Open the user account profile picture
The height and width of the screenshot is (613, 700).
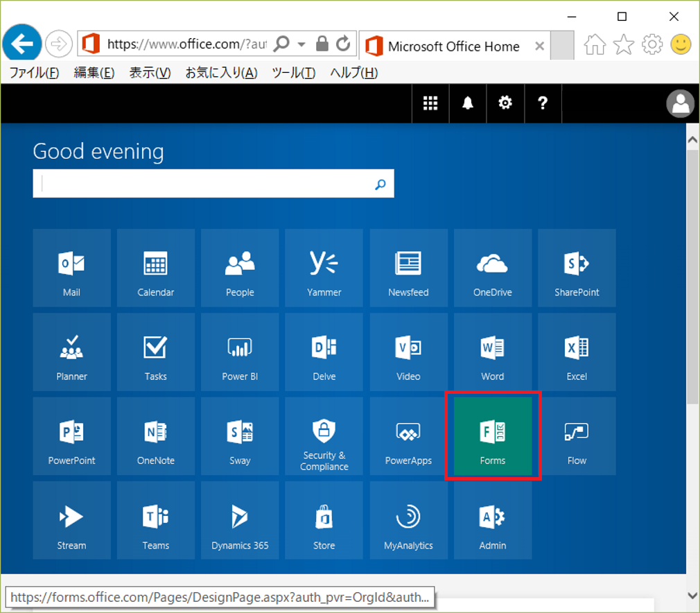point(681,103)
